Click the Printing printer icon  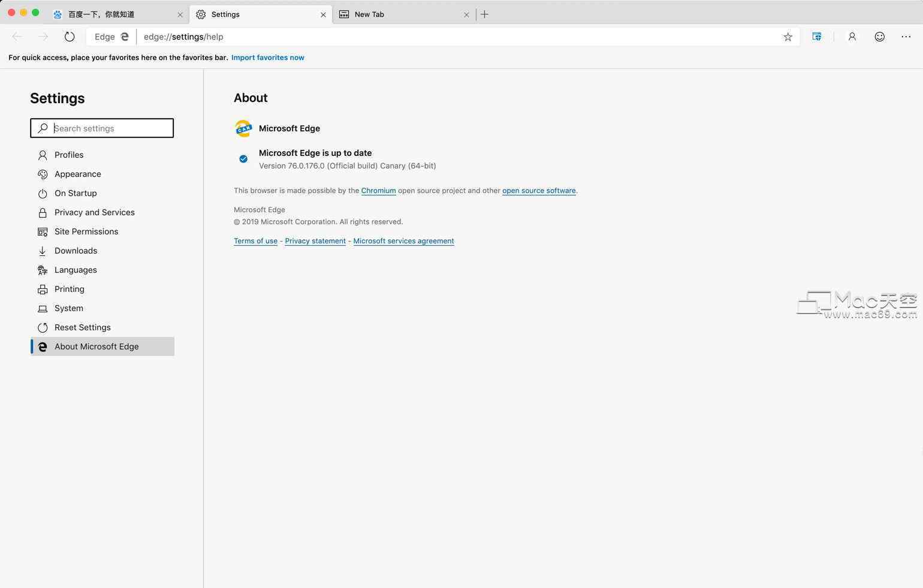(43, 290)
